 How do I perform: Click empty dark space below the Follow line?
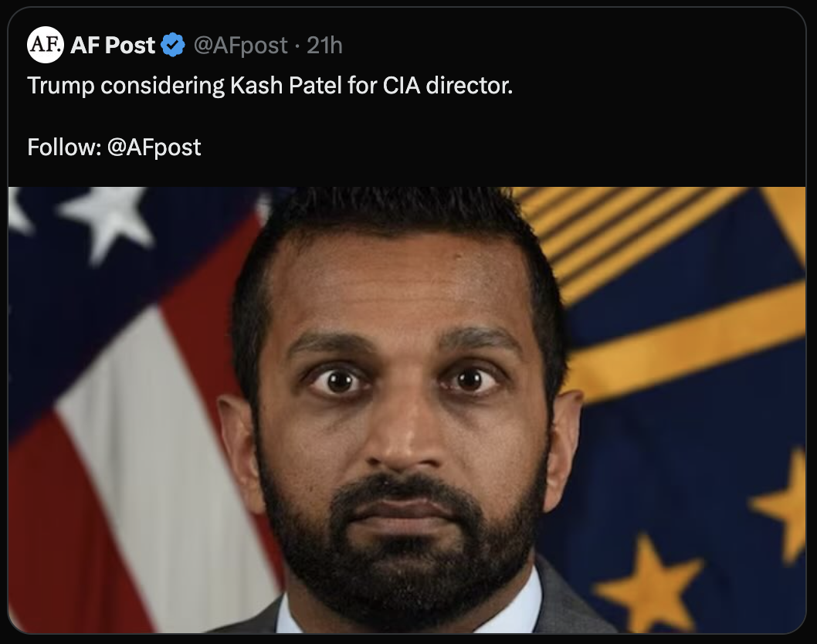point(407,172)
